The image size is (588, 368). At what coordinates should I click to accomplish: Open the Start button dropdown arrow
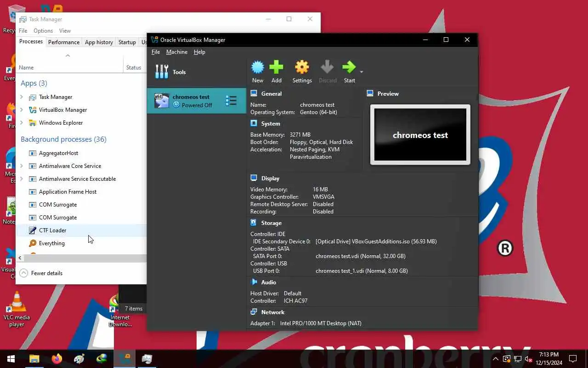coord(362,72)
